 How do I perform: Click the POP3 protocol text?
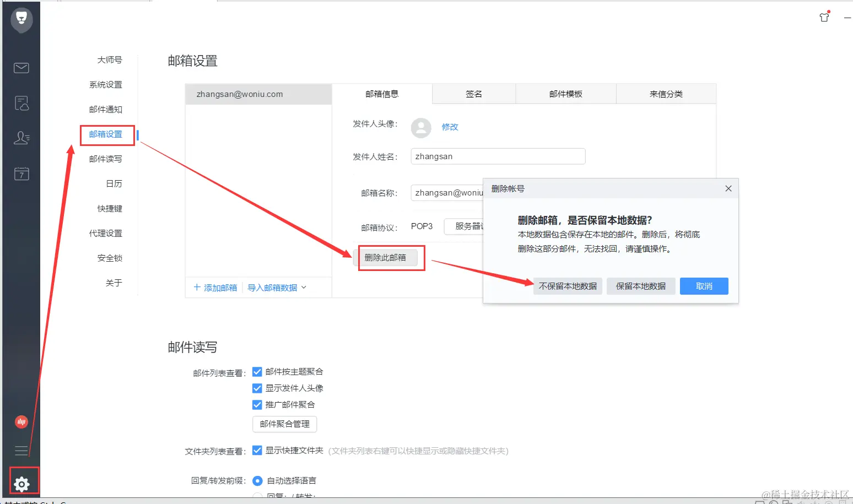tap(422, 226)
